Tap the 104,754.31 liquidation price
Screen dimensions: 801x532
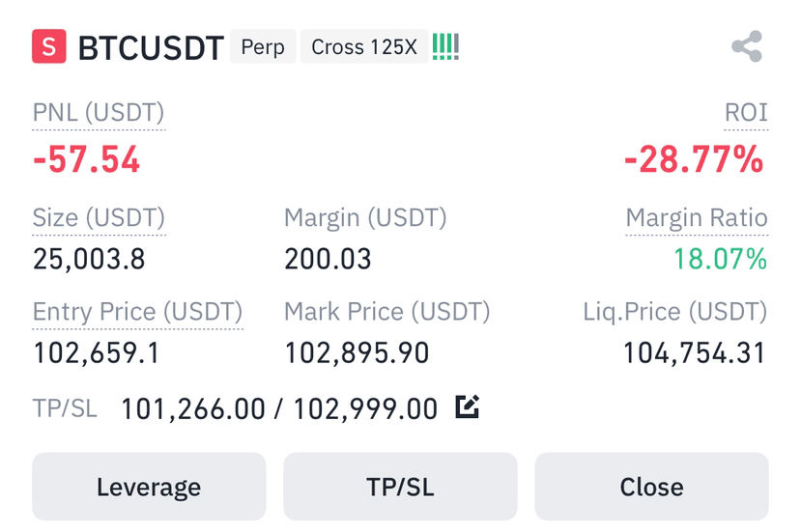pos(695,352)
